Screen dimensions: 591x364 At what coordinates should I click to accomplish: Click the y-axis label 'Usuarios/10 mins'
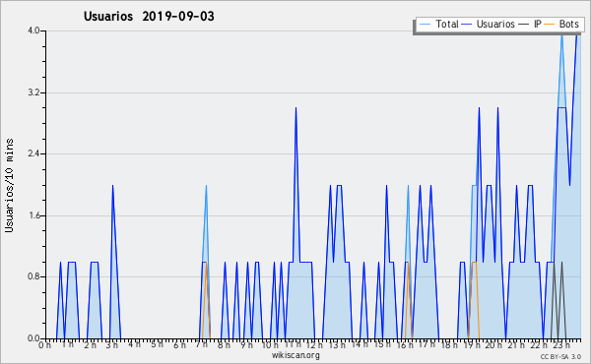[9, 185]
